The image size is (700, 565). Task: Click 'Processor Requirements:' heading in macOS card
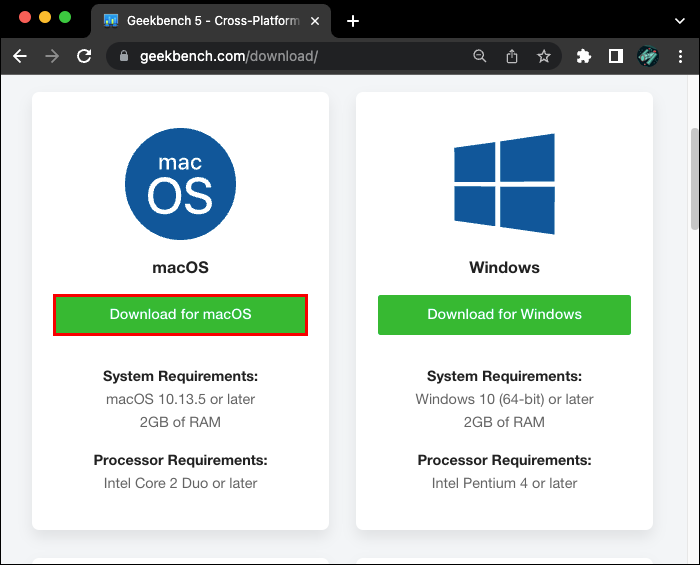[x=180, y=460]
